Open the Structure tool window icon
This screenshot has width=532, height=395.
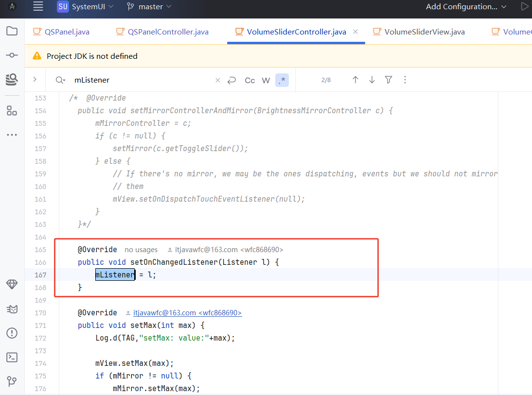[12, 111]
